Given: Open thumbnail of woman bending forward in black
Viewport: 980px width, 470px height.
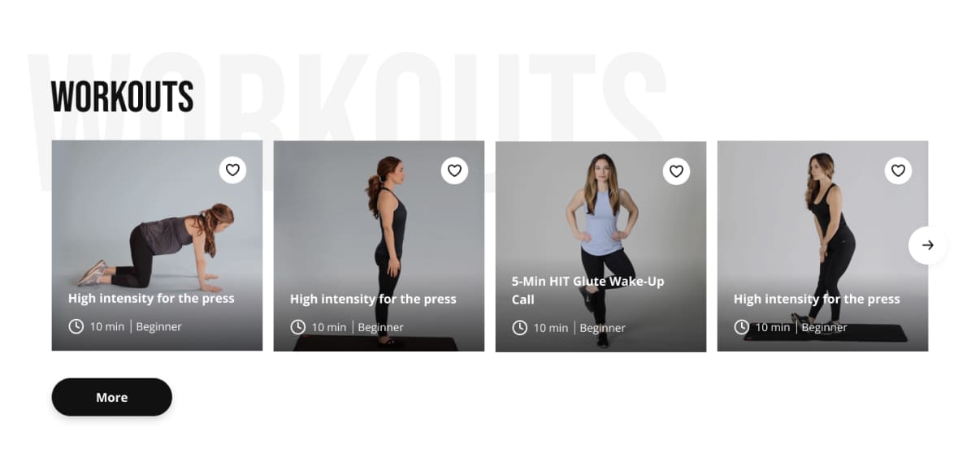Looking at the screenshot, I should click(822, 246).
